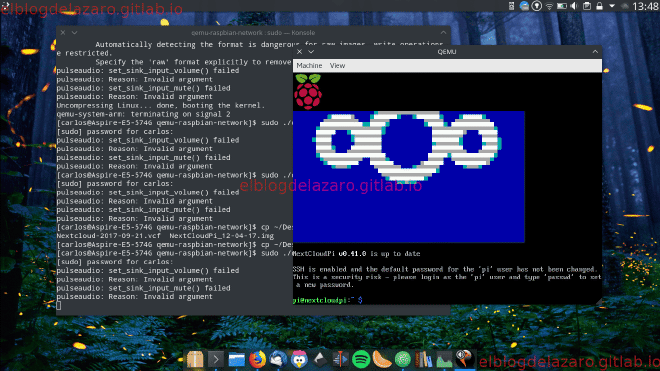The image size is (660, 371).
Task: Click the lock screen tray icon
Action: [599, 6]
